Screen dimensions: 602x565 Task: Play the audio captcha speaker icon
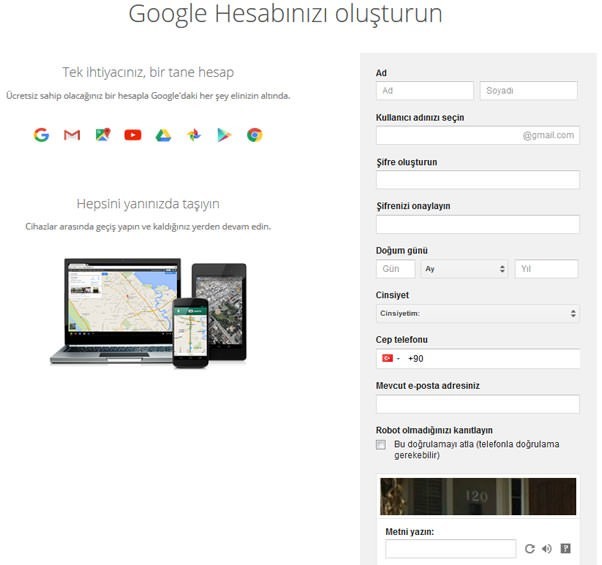547,549
